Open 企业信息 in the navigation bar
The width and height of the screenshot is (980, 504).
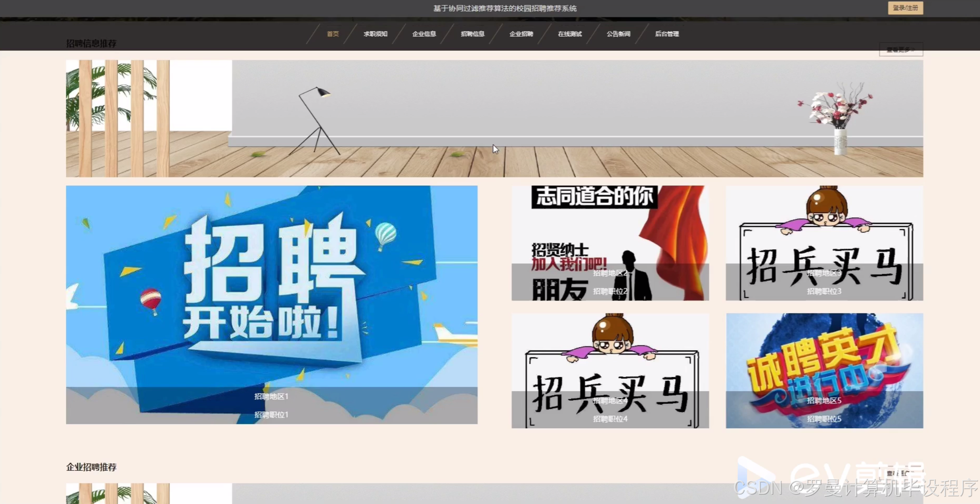tap(424, 34)
